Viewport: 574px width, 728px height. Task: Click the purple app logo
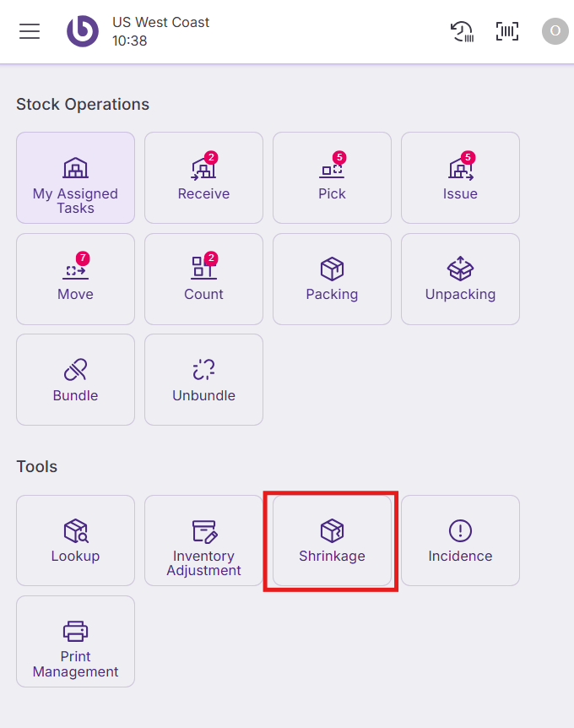83,32
